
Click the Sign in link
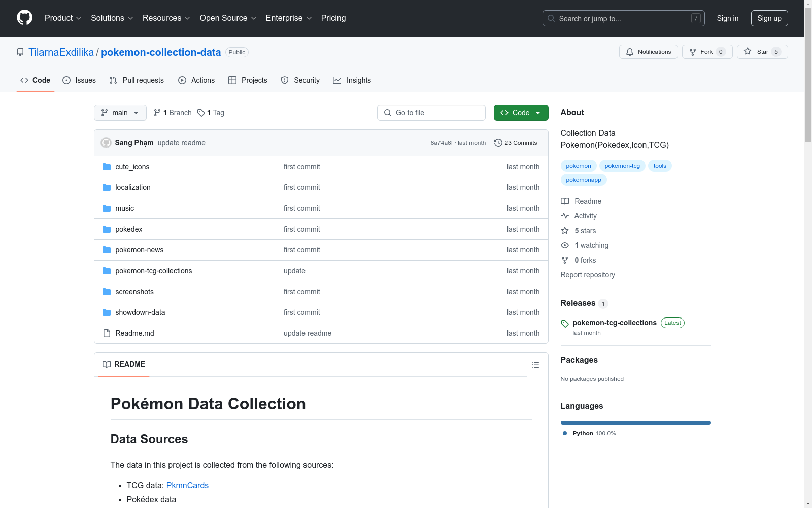(x=728, y=18)
